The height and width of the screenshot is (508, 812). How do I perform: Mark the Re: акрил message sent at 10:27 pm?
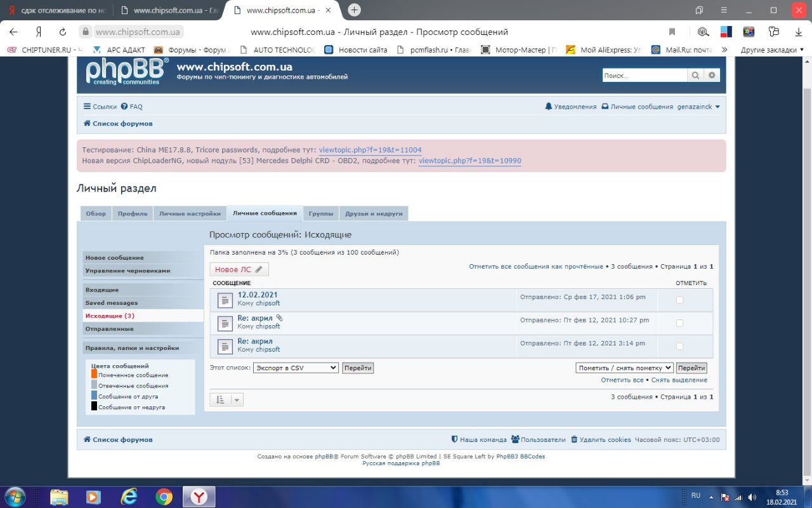click(679, 323)
